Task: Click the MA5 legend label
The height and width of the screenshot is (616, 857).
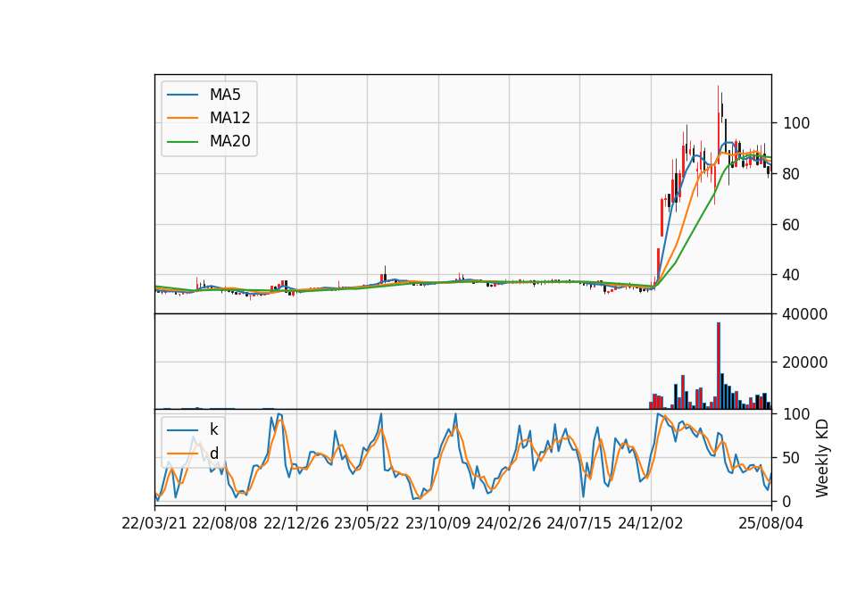Action: 225,95
